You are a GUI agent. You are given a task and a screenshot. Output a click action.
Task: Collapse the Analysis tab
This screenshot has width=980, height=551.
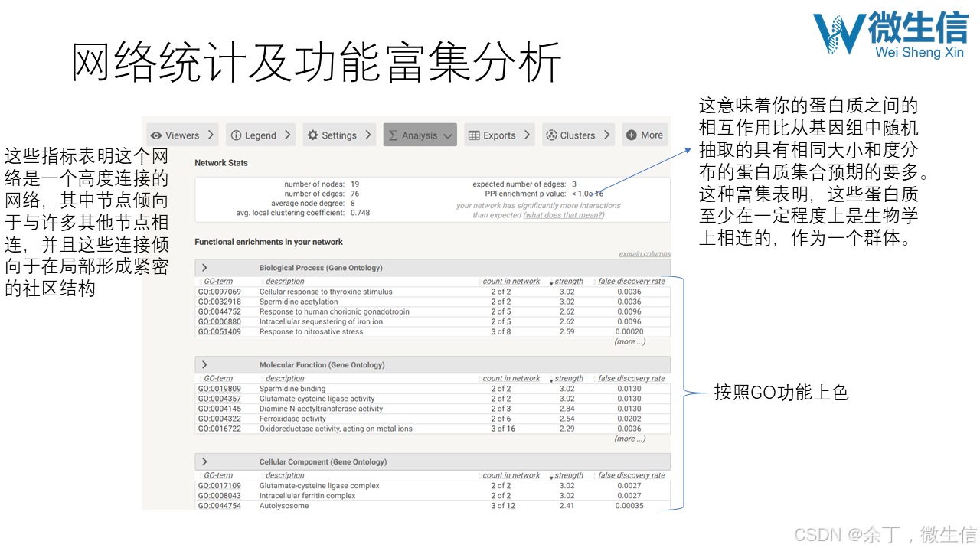click(420, 135)
